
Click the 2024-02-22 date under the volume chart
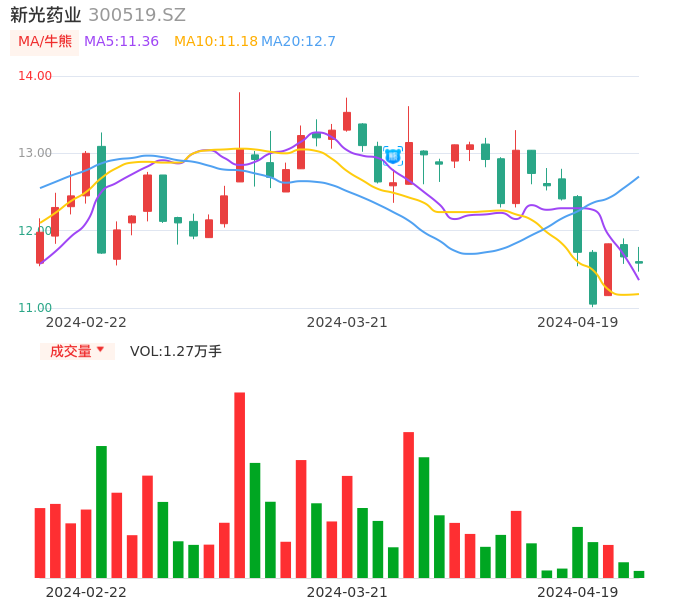86,592
